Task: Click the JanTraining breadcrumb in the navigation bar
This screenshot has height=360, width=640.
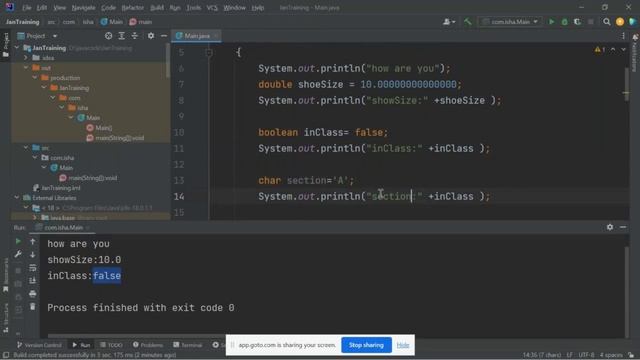Action: [x=22, y=22]
